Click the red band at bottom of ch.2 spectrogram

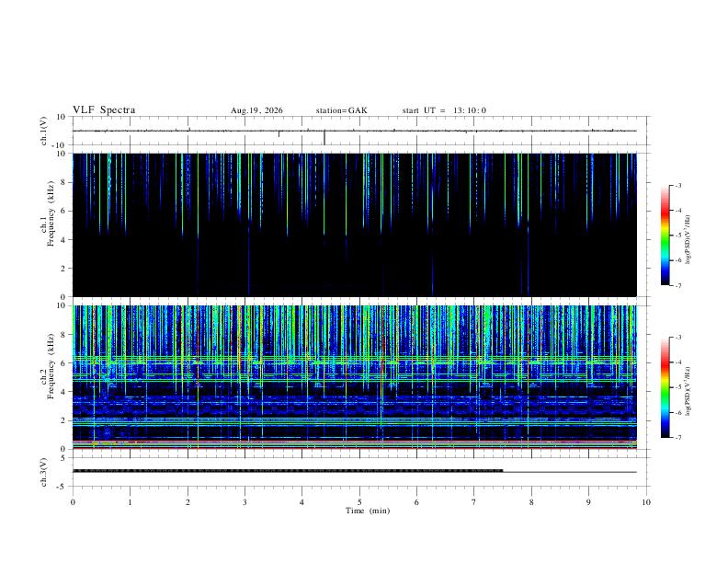(x=355, y=448)
